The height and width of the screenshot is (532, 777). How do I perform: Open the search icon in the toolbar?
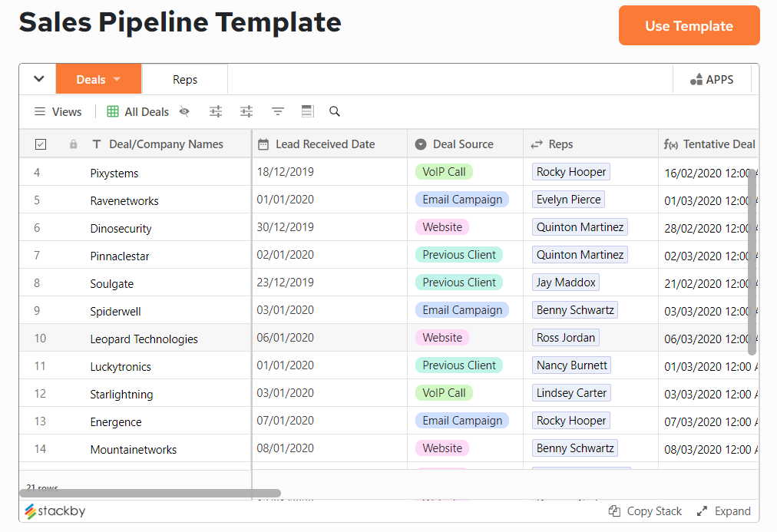(x=334, y=111)
